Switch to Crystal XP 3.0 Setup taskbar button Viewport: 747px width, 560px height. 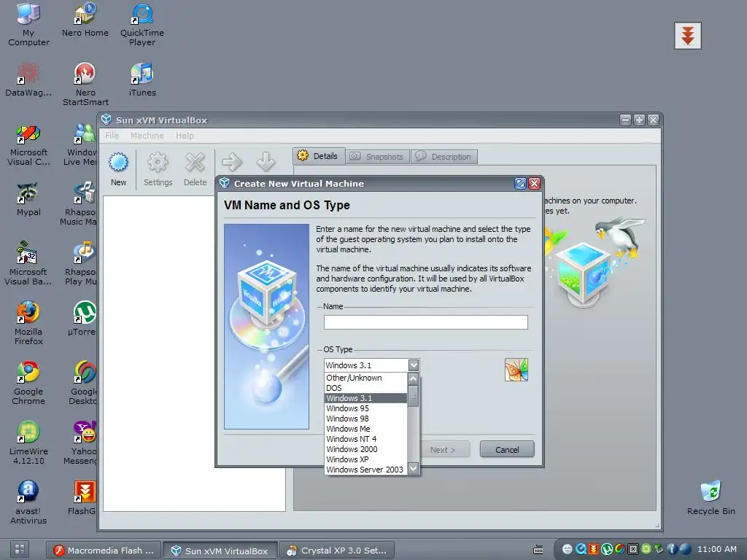[x=337, y=551]
